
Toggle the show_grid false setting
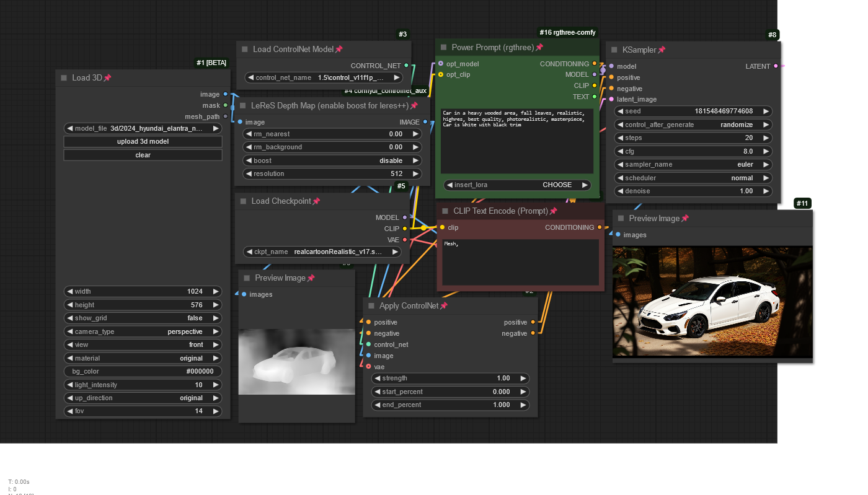143,318
